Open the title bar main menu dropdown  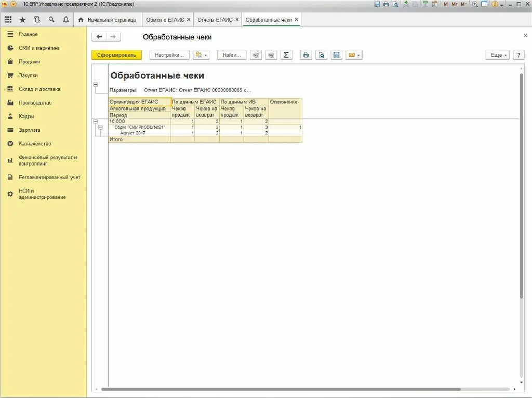pyautogui.click(x=13, y=4)
